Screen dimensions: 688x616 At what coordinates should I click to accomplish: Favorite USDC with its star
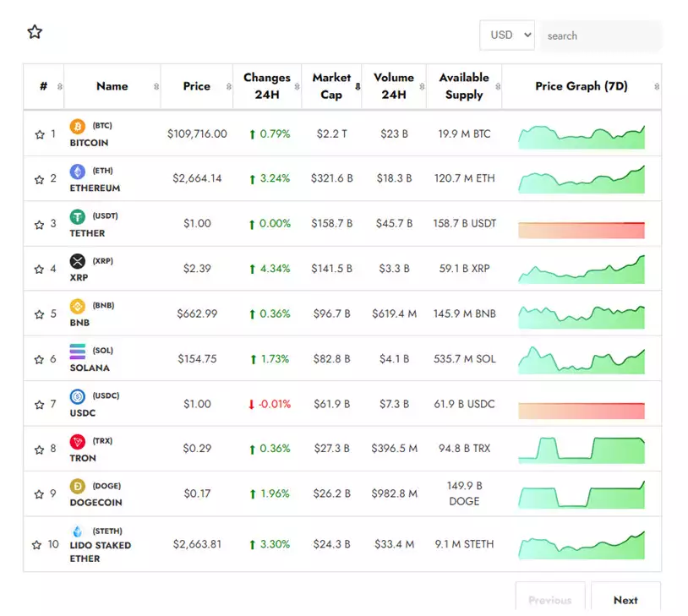point(40,405)
